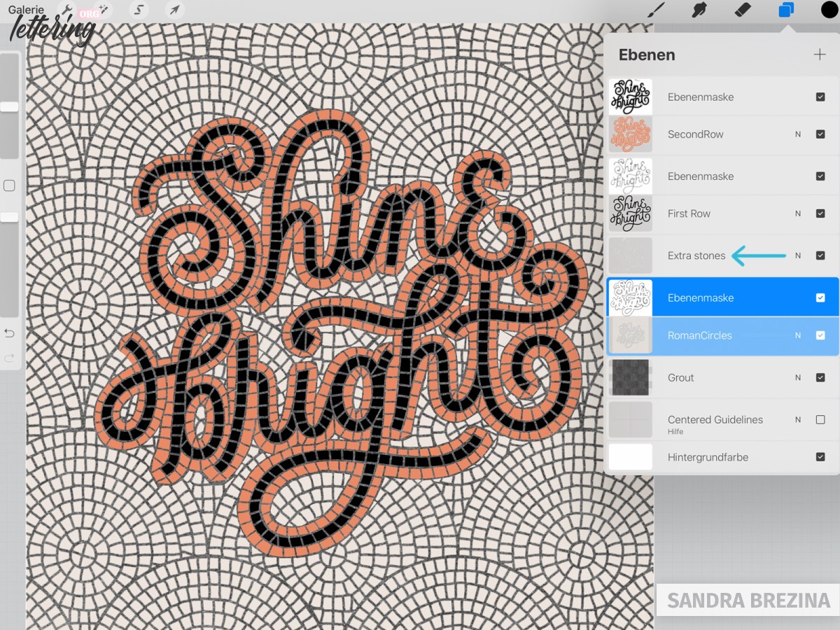
Task: Tap the redo arrow in sidebar
Action: pyautogui.click(x=9, y=358)
